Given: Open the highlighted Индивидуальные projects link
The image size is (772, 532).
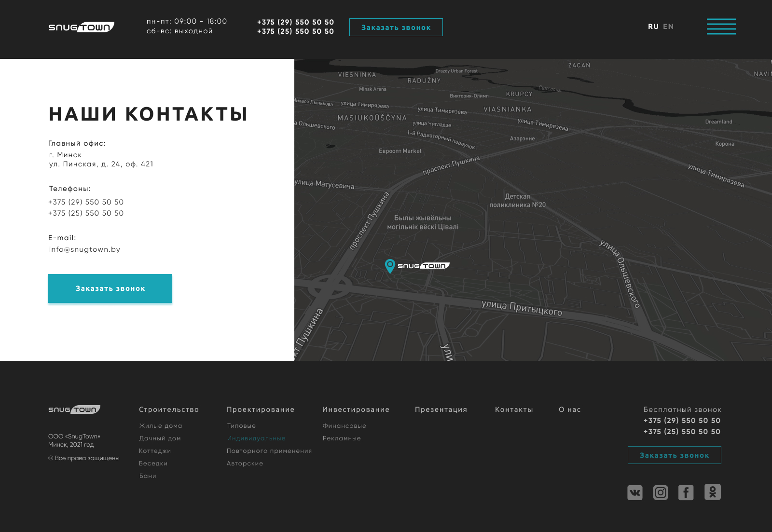Looking at the screenshot, I should coord(256,438).
